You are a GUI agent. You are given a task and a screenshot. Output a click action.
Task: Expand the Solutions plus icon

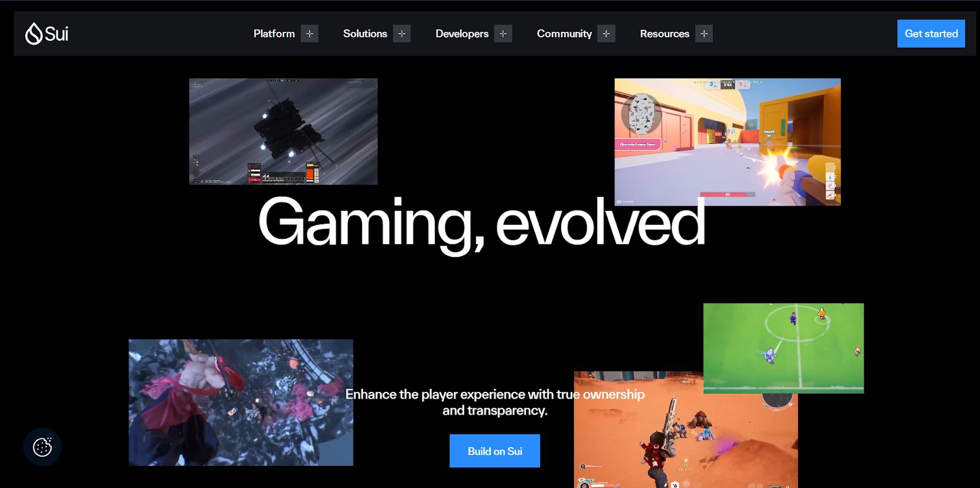coord(402,34)
